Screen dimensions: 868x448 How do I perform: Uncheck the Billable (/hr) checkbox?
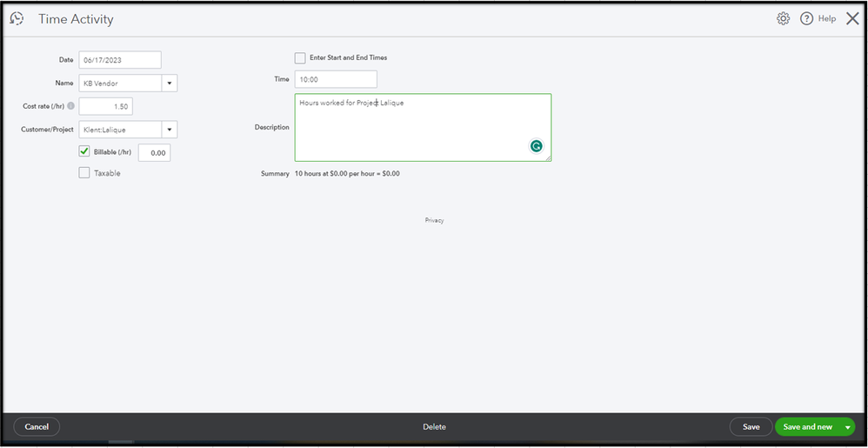point(84,151)
